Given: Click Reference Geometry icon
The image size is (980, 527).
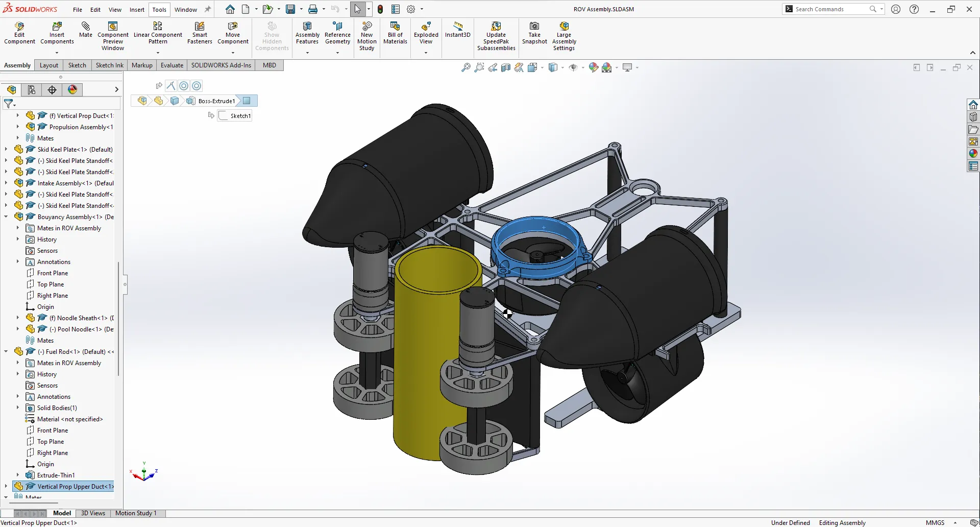Looking at the screenshot, I should pos(337,33).
